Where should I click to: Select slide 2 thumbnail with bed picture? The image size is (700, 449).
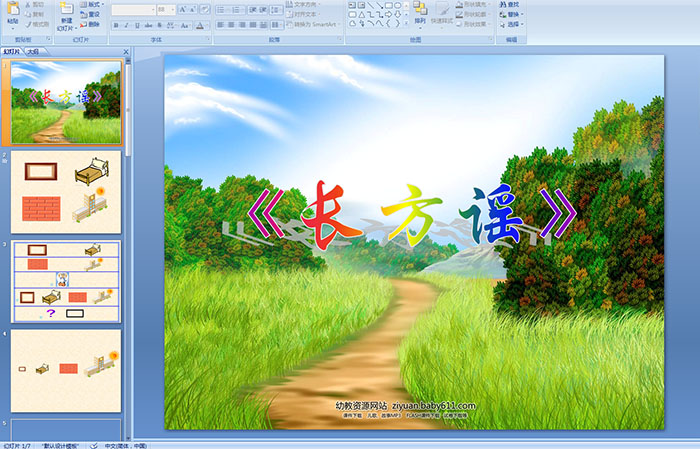coord(66,192)
